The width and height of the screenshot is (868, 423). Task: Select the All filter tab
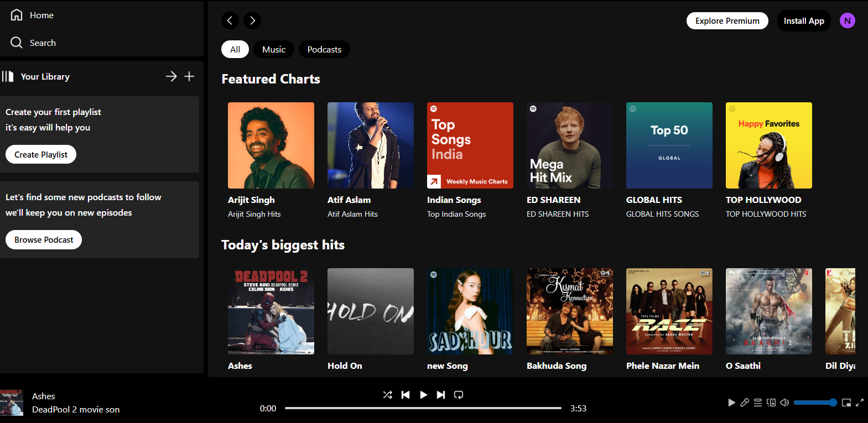[235, 49]
